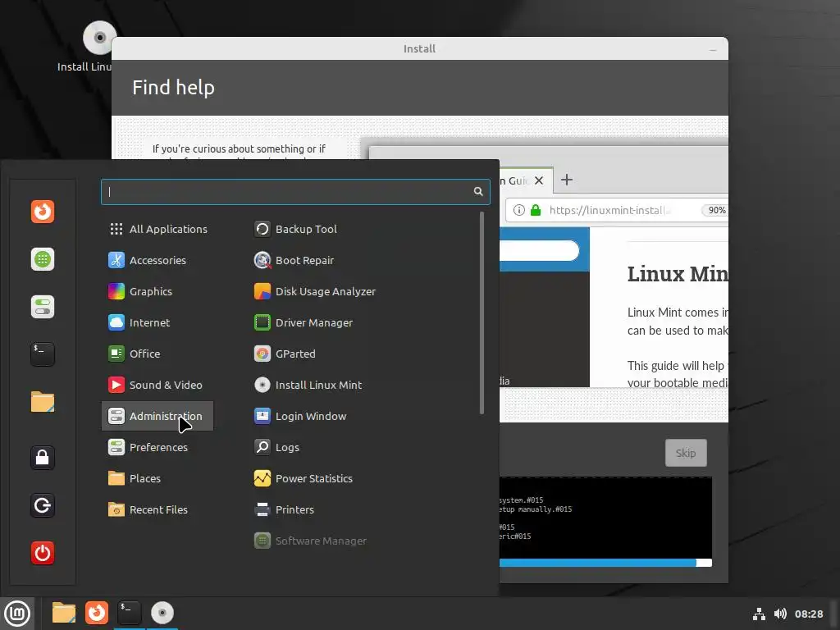Click the search magnifier icon in menu
This screenshot has height=630, width=840.
coord(478,192)
